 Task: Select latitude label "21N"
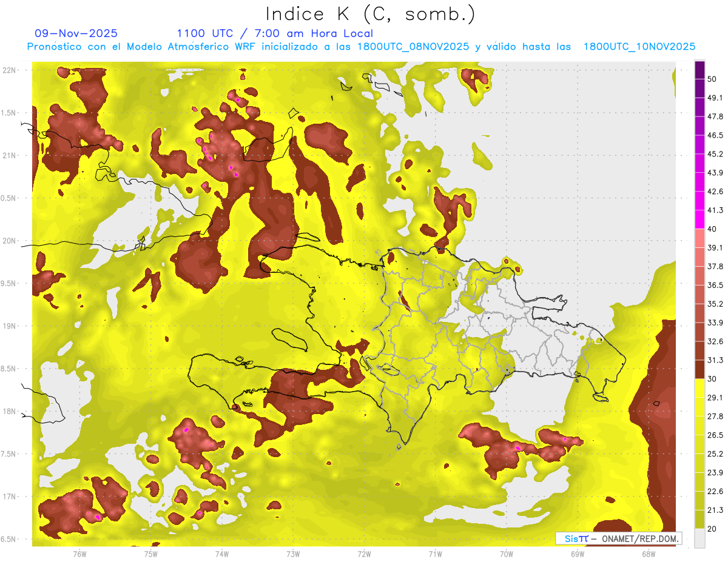point(9,155)
